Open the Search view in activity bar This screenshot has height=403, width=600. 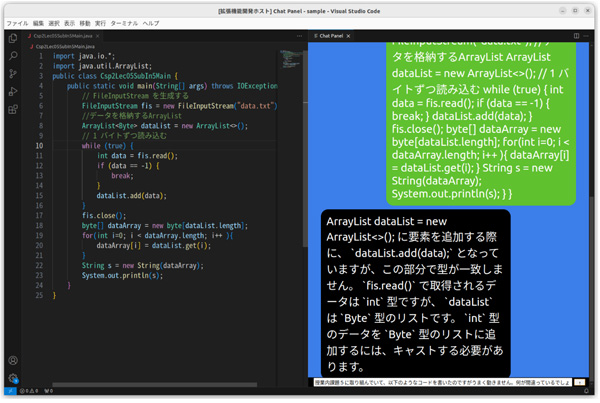coord(13,56)
